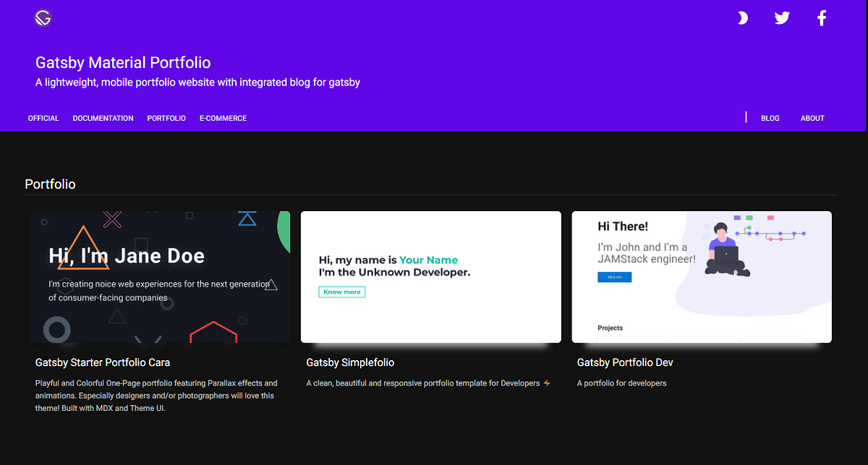
Task: Open the DOCUMENTATION navigation item
Action: coord(103,118)
